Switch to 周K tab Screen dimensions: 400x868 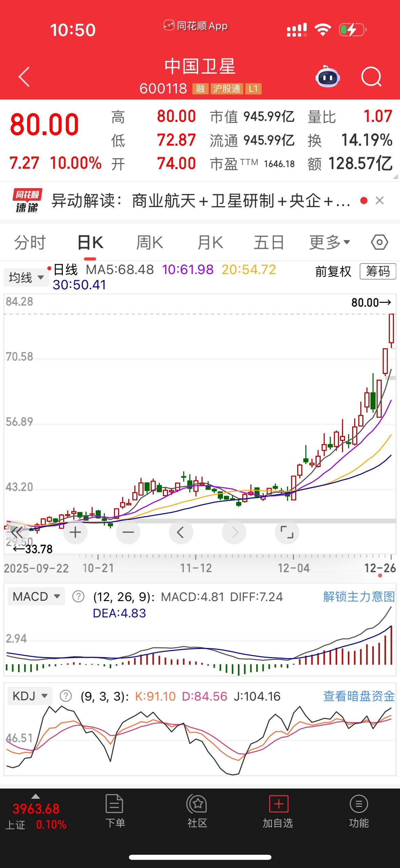[150, 242]
